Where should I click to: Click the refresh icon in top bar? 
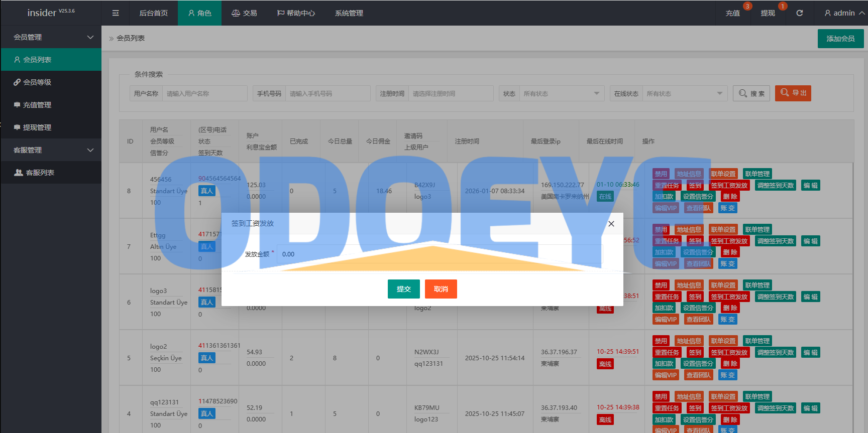pyautogui.click(x=799, y=13)
